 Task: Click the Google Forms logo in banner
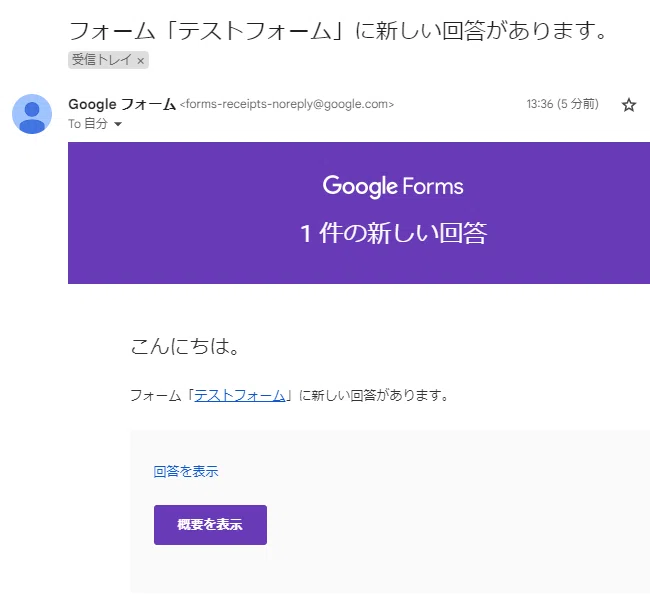[x=393, y=186]
